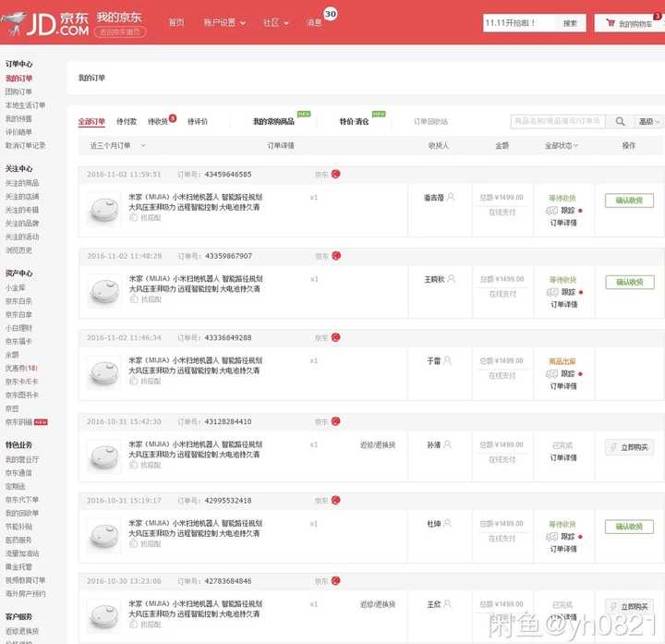
Task: Click recipient icon beside 王晓秋
Action: pyautogui.click(x=452, y=279)
